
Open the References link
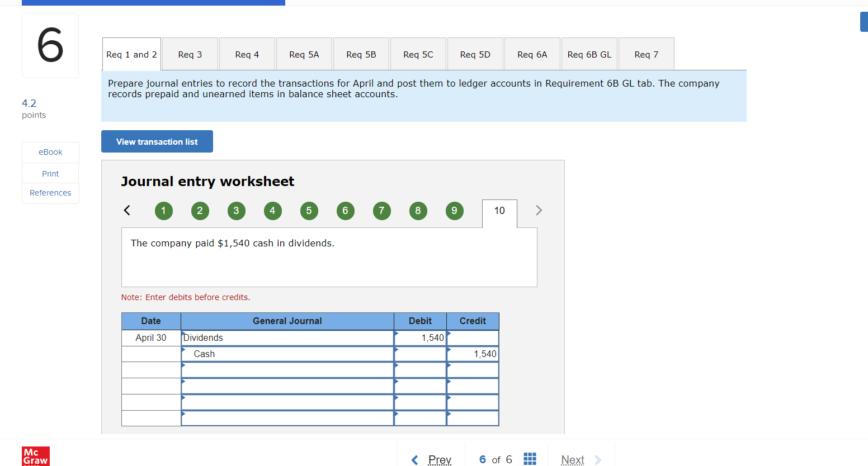pos(50,192)
